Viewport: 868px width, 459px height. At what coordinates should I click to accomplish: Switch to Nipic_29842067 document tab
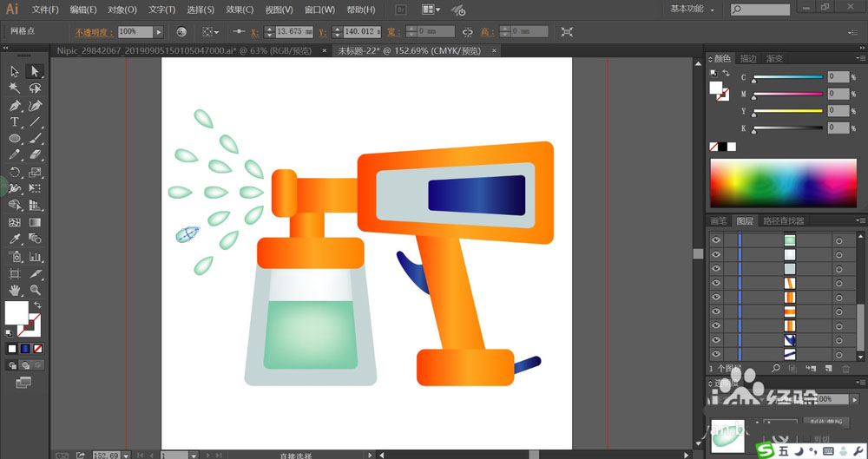pyautogui.click(x=184, y=51)
